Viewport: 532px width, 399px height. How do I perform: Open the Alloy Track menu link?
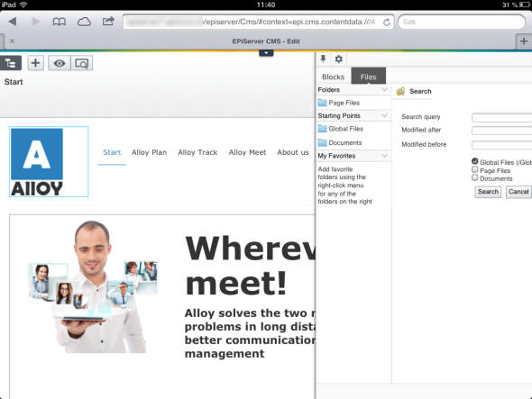point(197,152)
